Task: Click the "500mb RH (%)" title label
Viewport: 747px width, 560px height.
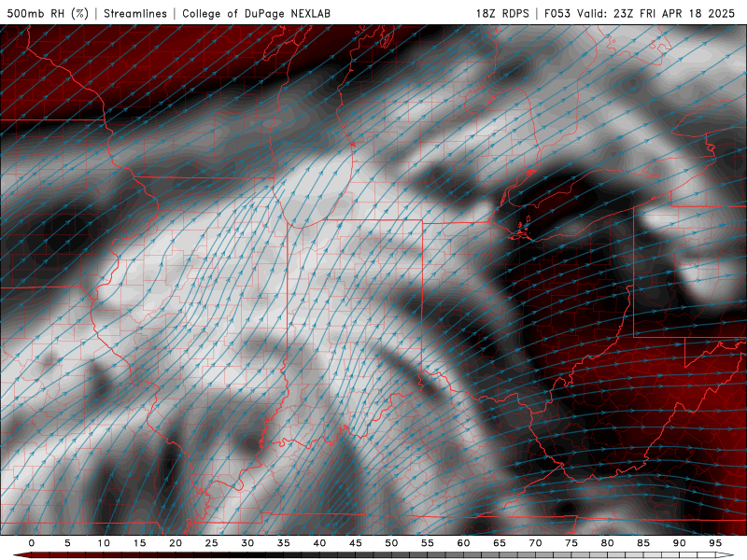Action: [48, 13]
